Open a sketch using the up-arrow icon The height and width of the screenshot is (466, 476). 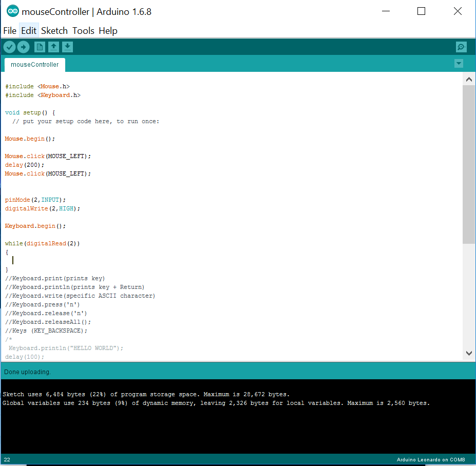(x=53, y=47)
